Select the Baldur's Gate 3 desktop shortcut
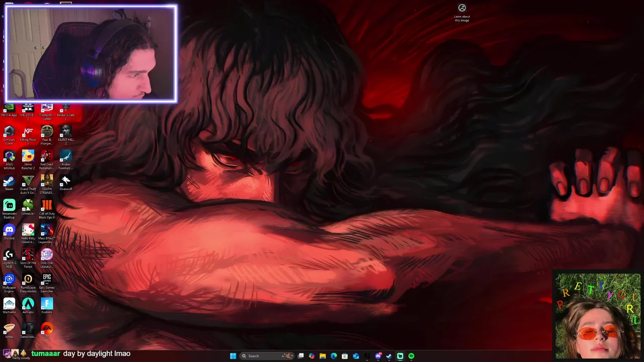 [x=65, y=111]
